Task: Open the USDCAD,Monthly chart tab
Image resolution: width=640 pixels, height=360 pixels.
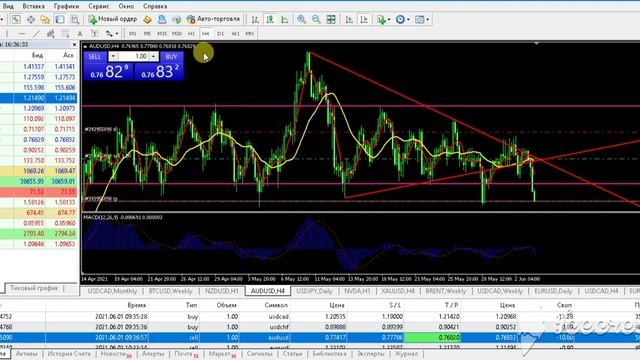Action: (x=112, y=291)
